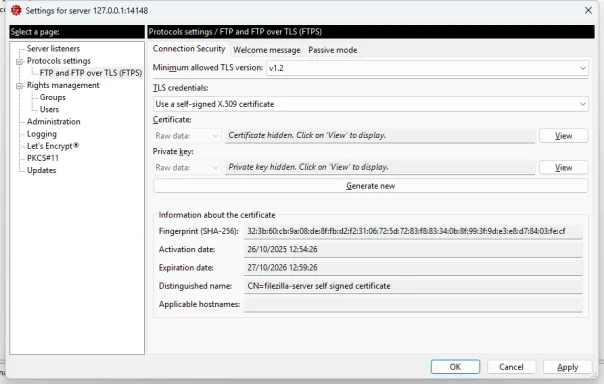Viewport: 604px width, 384px height.
Task: Open FTP and FTP over TLS (FTPS) page
Action: [x=91, y=73]
